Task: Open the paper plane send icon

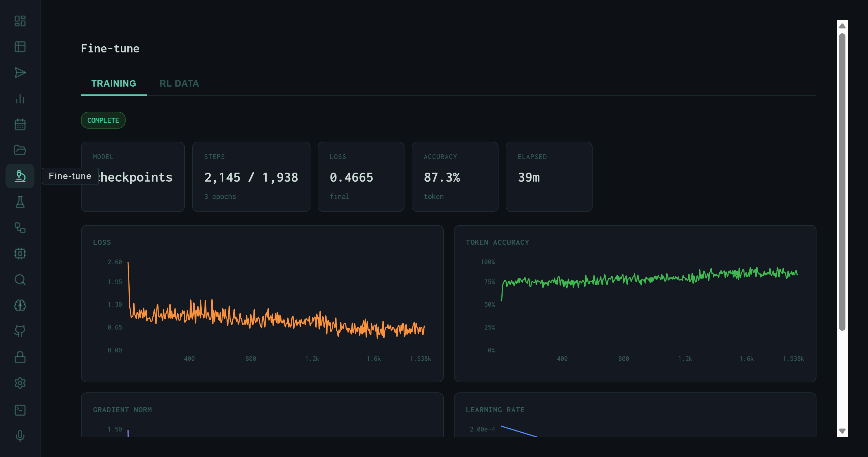Action: pos(20,72)
